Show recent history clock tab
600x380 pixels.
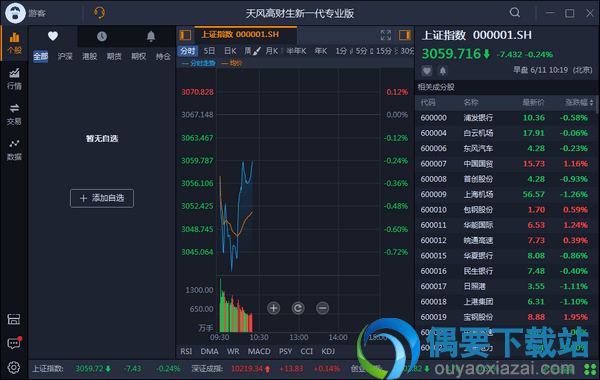102,36
